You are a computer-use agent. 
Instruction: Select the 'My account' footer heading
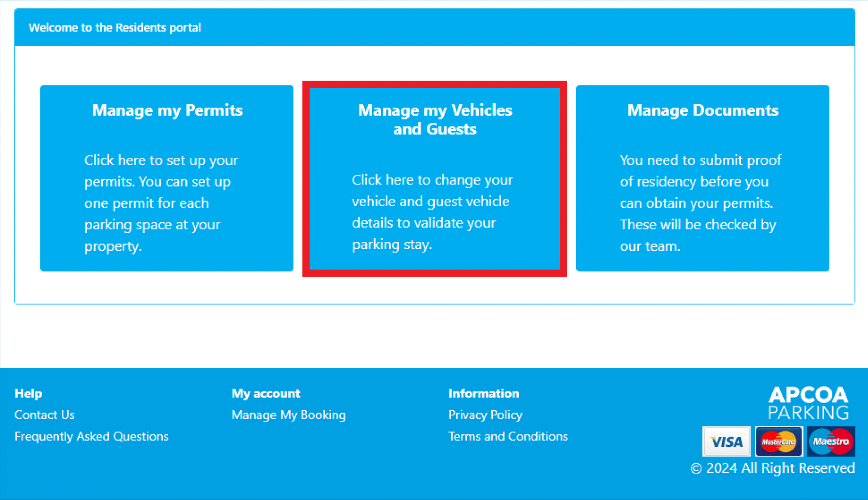tap(266, 393)
